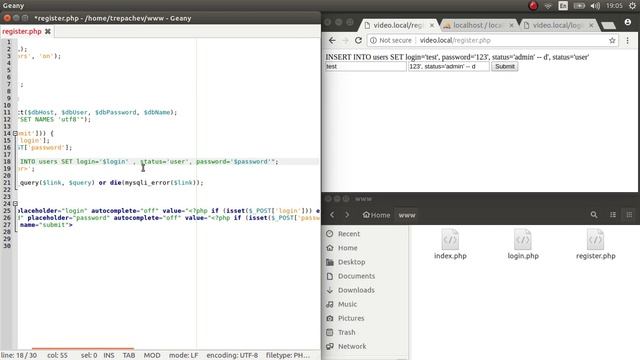
Task: Switch to the video.local/reg browser tab
Action: click(398, 25)
